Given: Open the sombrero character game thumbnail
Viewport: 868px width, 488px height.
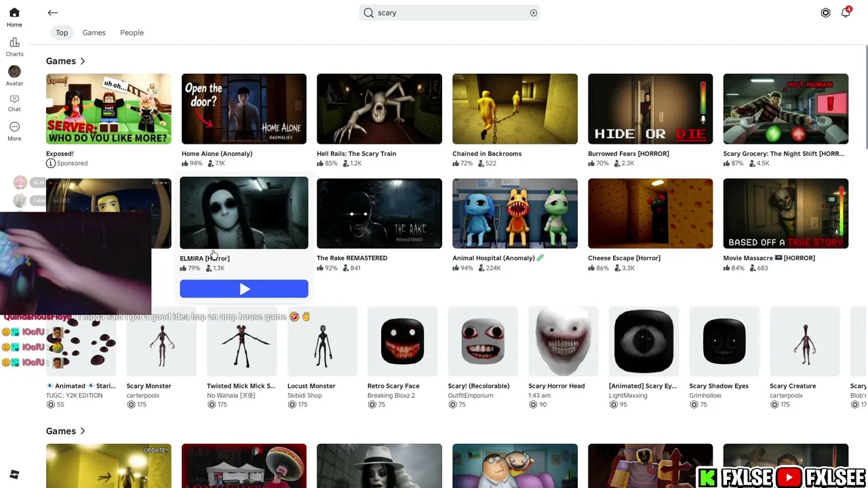Looking at the screenshot, I should tap(244, 466).
